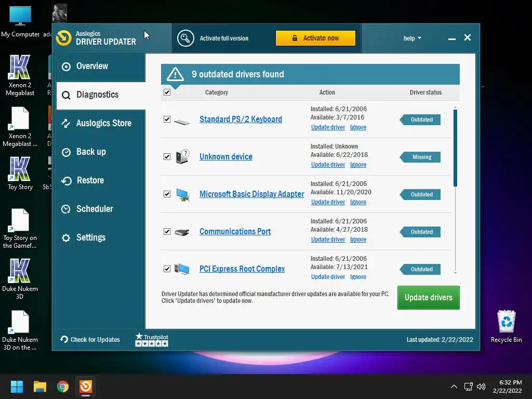
Task: Click the Activate now button
Action: pyautogui.click(x=315, y=38)
